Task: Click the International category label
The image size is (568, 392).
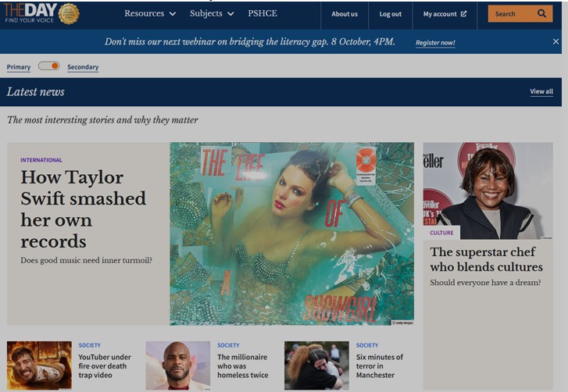Action: point(41,160)
